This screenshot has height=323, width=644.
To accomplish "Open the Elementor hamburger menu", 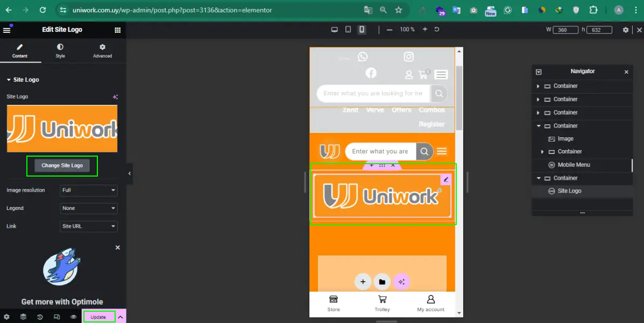I will tap(6, 30).
